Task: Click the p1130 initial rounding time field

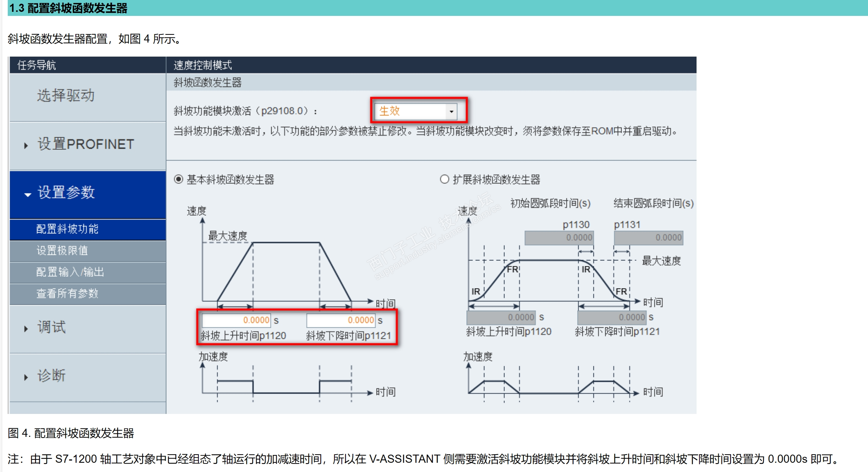Action: (559, 237)
